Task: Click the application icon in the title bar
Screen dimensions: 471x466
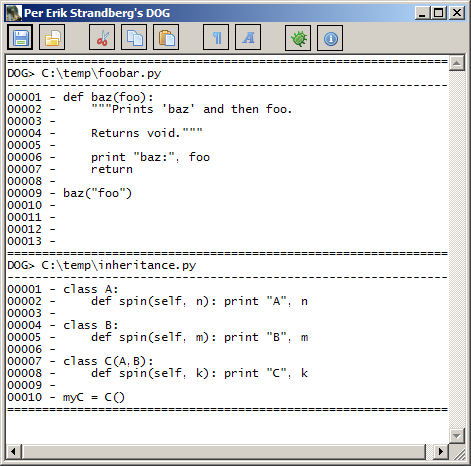Action: point(14,13)
